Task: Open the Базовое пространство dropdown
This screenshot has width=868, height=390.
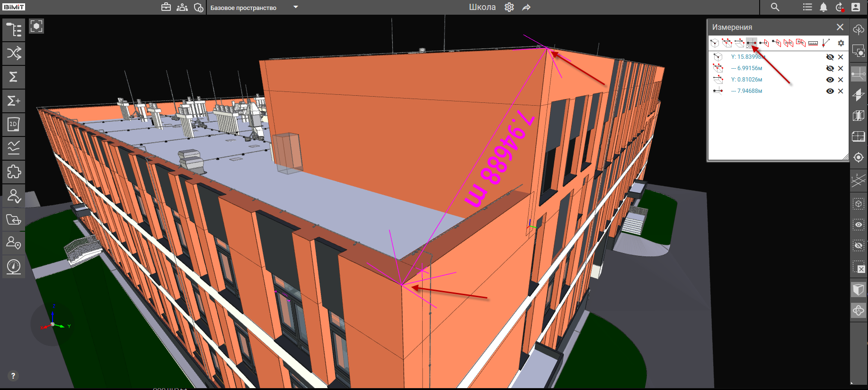Action: pos(295,7)
